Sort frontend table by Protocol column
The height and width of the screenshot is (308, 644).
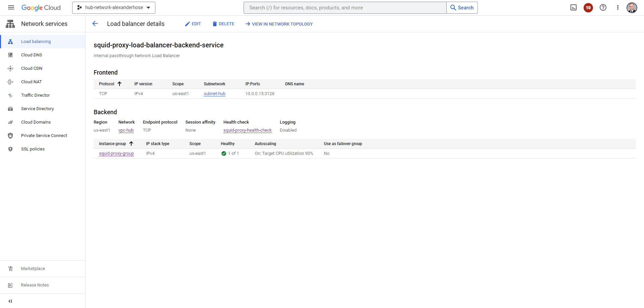tap(110, 84)
